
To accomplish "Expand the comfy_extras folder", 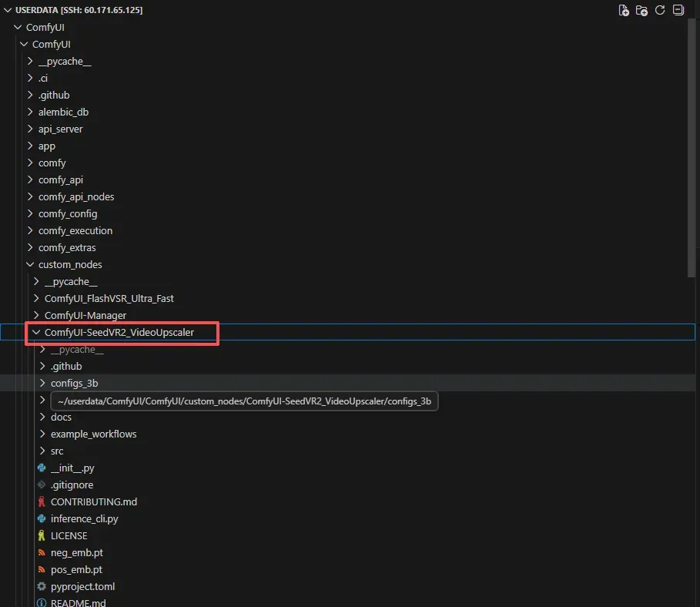I will [66, 247].
